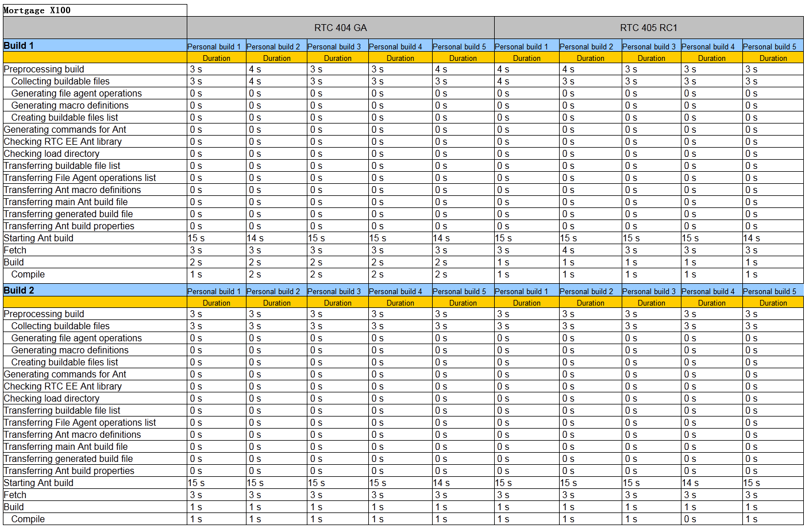809x532 pixels.
Task: Click Build 1 Preprocessing '4 s', RTC 404 build 2
Action: tap(255, 69)
